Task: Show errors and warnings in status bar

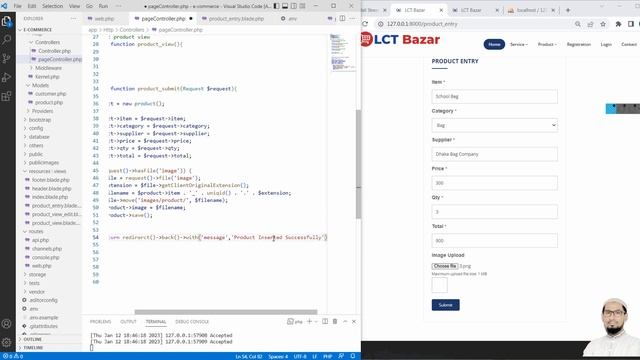Action: (13, 356)
